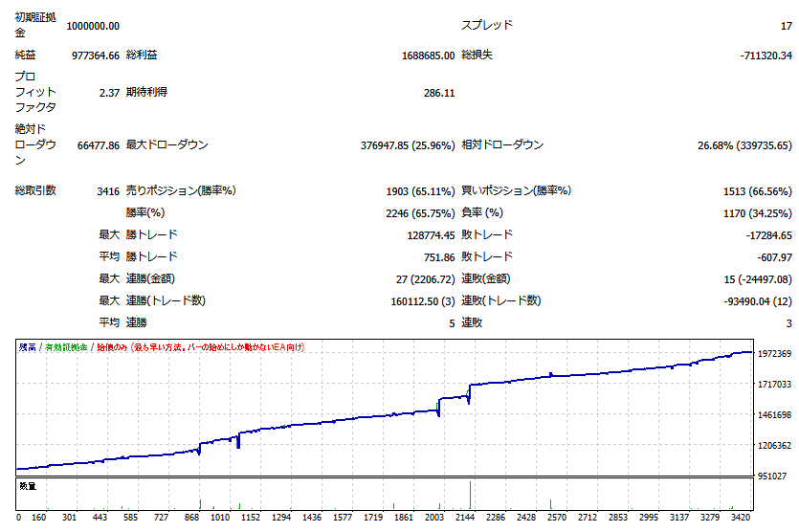Click the スプレッド value 17
The width and height of the screenshot is (799, 532).
[x=785, y=26]
